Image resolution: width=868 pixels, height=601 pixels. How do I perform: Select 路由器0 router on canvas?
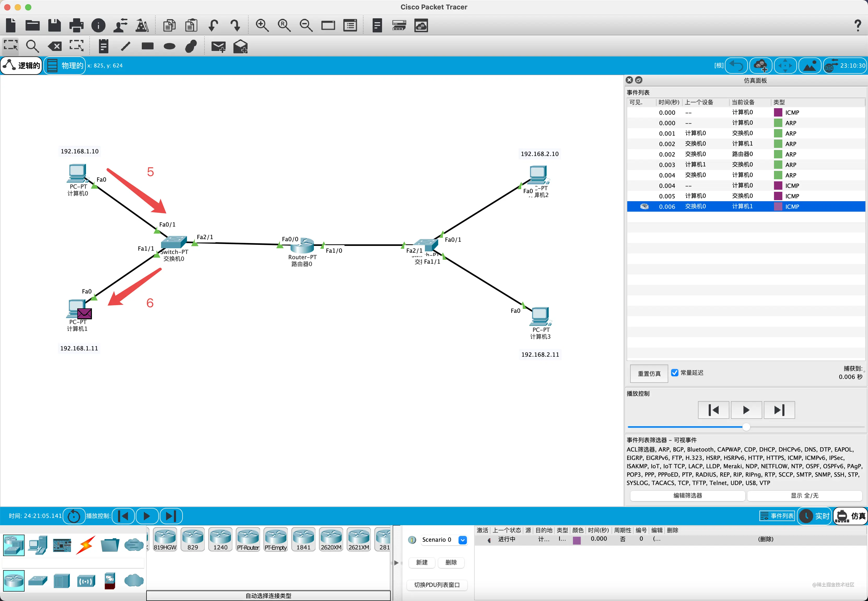(x=302, y=246)
